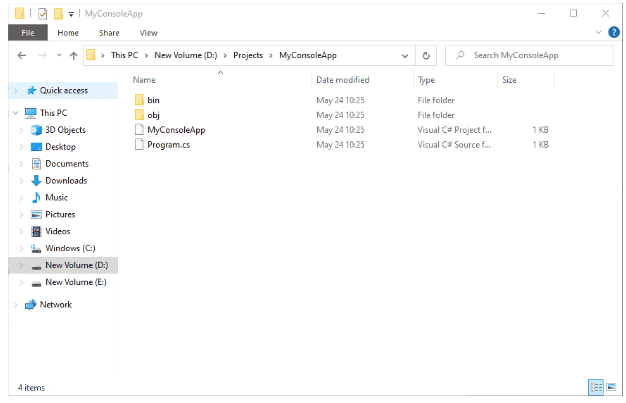Open the File ribbon tab
The image size is (626, 403).
tap(28, 33)
